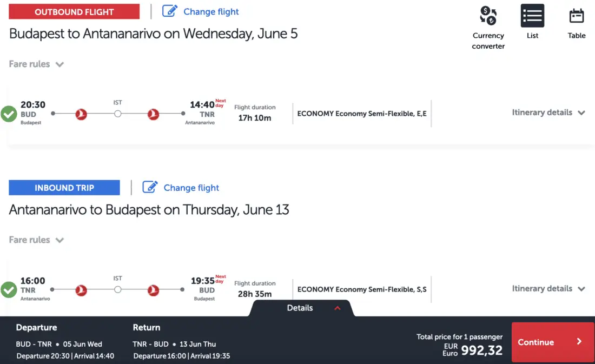
Task: Click the IST stopover circle on the inbound flight
Action: tap(117, 290)
